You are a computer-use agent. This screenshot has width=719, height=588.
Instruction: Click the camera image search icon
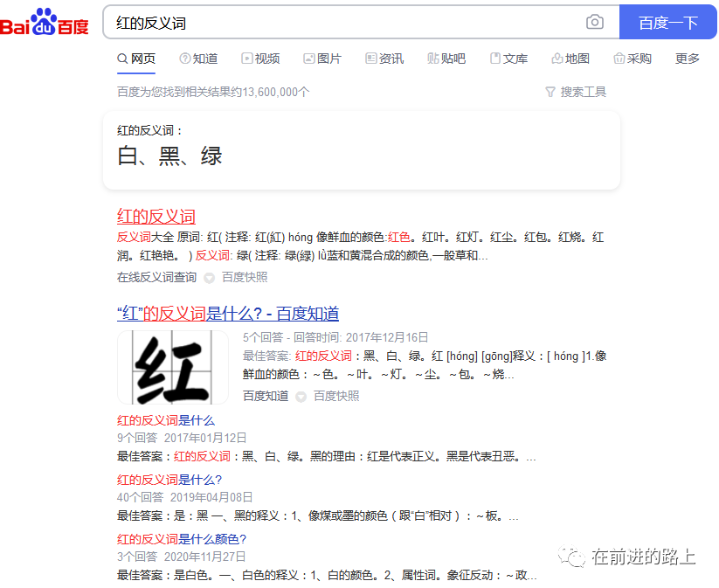click(x=594, y=22)
